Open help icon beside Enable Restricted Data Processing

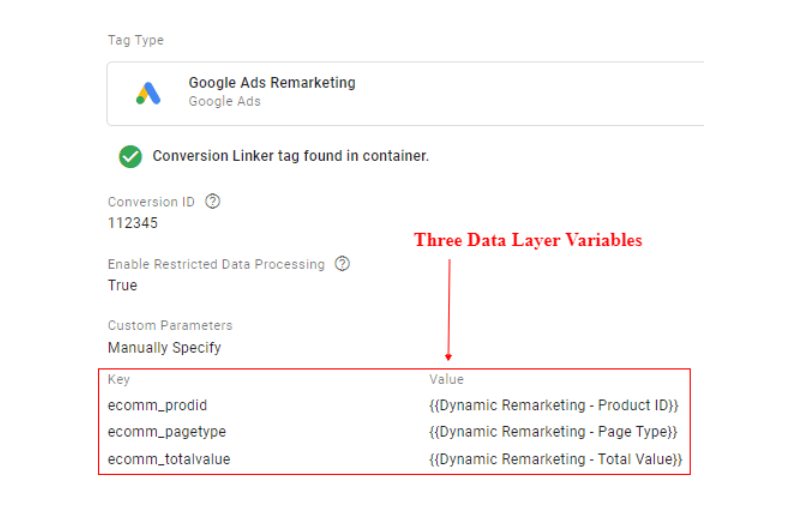342,264
